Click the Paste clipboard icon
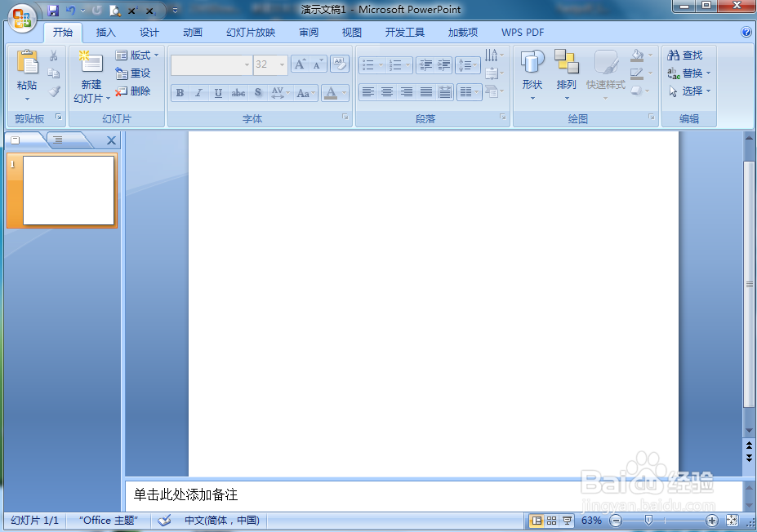This screenshot has height=532, width=757. click(27, 63)
